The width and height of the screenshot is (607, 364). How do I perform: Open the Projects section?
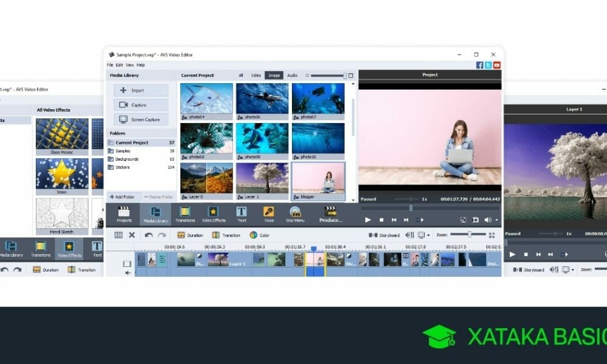(x=124, y=214)
